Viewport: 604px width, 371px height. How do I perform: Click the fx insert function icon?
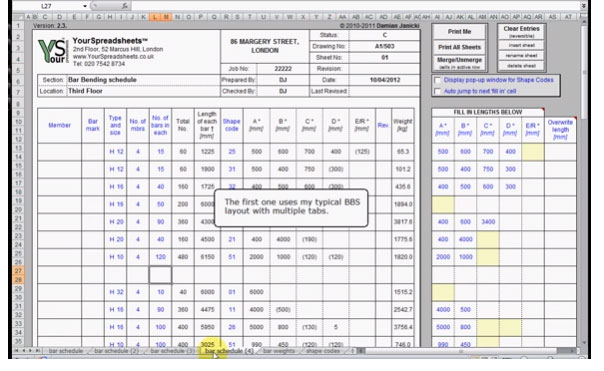[x=124, y=6]
